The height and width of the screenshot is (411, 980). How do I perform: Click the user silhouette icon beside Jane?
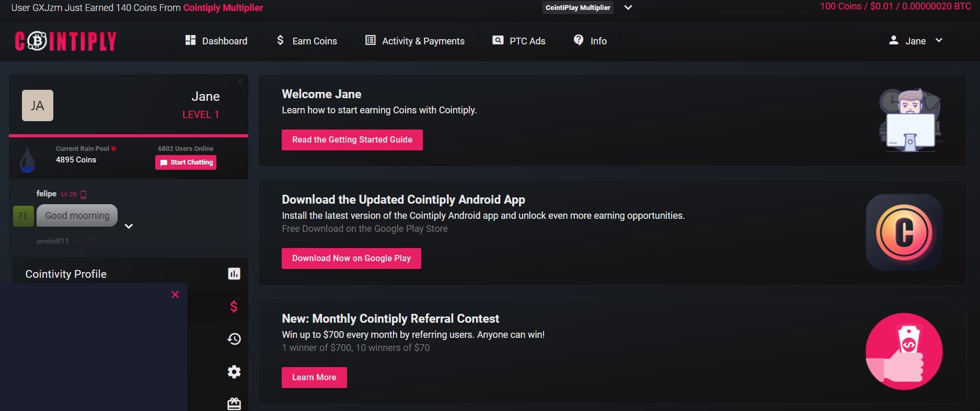tap(894, 40)
